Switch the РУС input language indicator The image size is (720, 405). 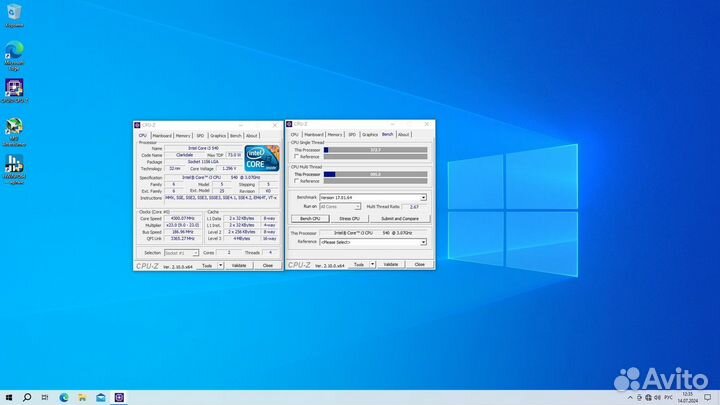click(x=668, y=398)
